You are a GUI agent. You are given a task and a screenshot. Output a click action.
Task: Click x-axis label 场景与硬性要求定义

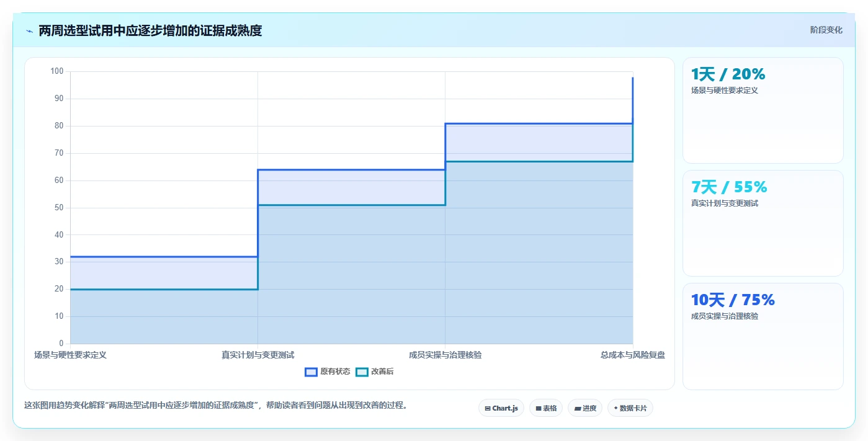[70, 355]
